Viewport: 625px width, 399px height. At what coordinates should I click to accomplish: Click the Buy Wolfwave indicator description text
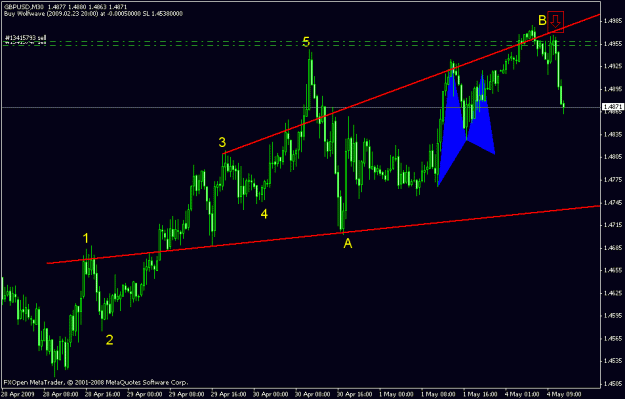pos(93,14)
